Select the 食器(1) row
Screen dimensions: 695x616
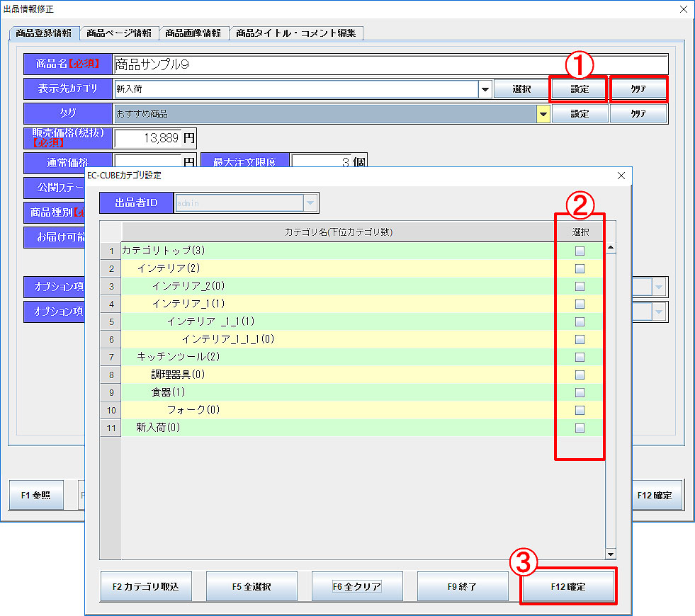tap(337, 392)
